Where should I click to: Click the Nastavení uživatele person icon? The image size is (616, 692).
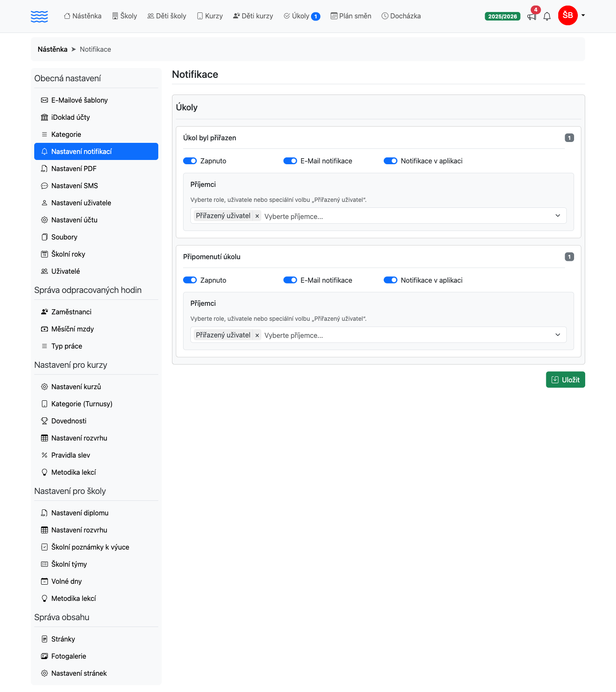[x=44, y=203]
